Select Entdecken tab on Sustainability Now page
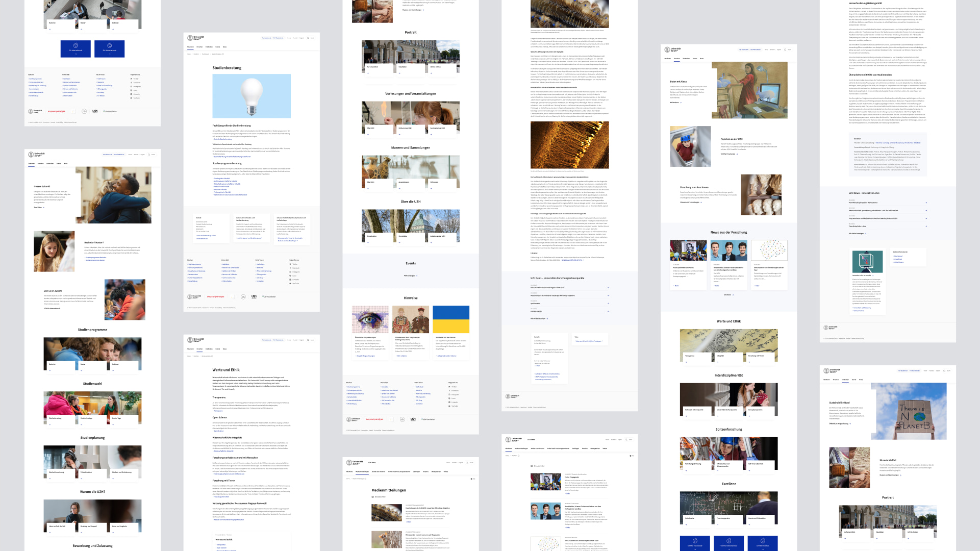 (845, 380)
